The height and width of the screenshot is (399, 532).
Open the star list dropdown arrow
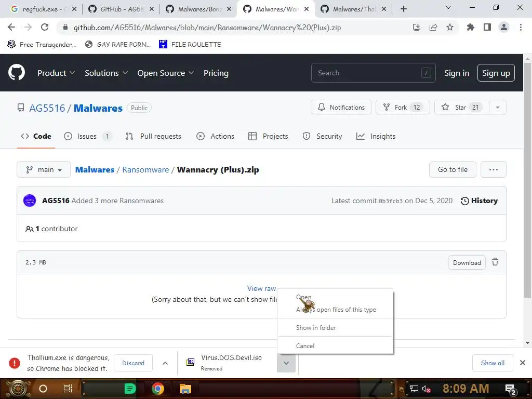pyautogui.click(x=497, y=107)
